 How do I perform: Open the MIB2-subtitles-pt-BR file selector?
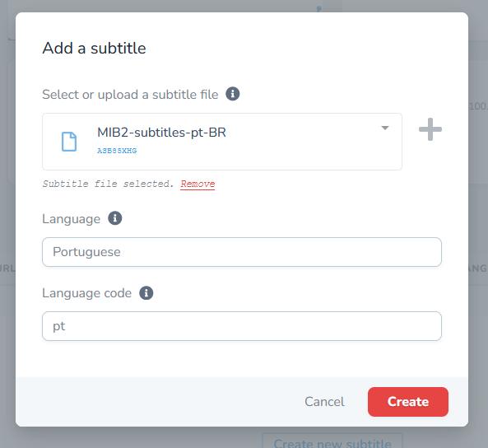[x=222, y=142]
